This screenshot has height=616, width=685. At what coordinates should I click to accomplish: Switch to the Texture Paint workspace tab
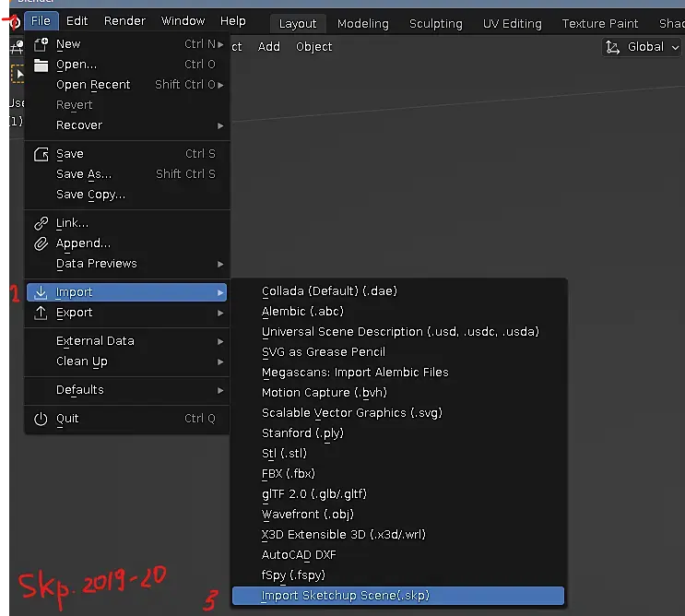(x=600, y=24)
